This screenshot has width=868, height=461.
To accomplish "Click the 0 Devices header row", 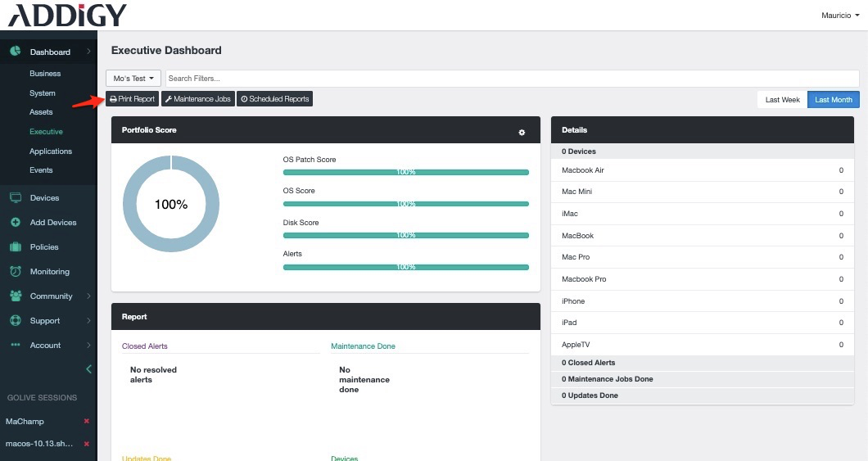I will pyautogui.click(x=702, y=151).
